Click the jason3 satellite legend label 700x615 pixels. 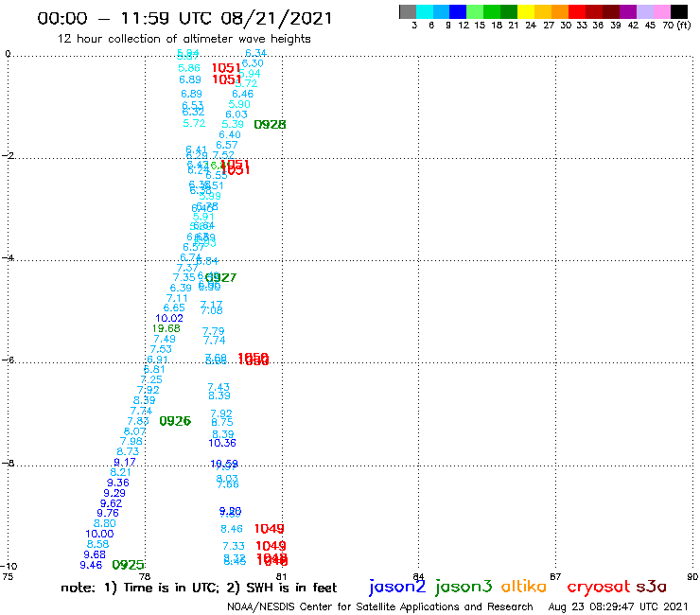point(464,587)
